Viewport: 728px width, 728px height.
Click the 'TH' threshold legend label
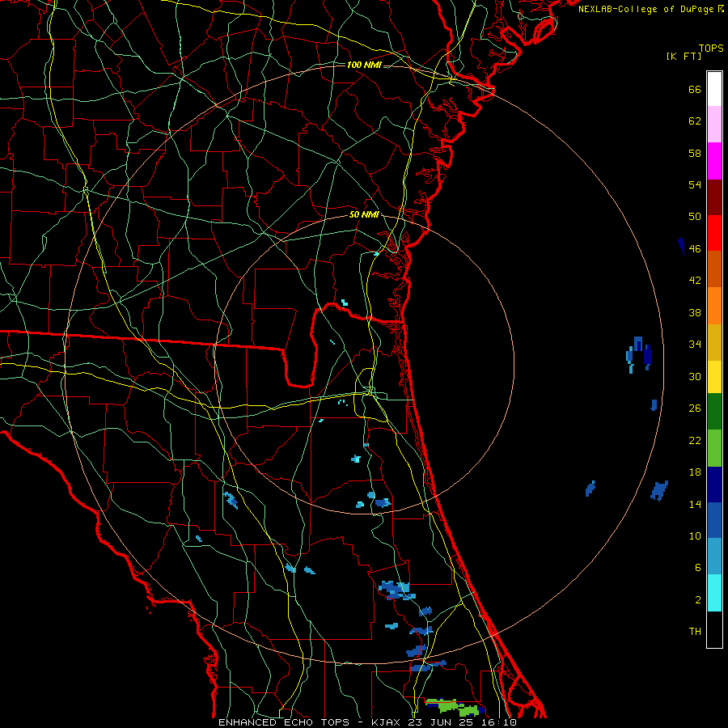pyautogui.click(x=695, y=632)
